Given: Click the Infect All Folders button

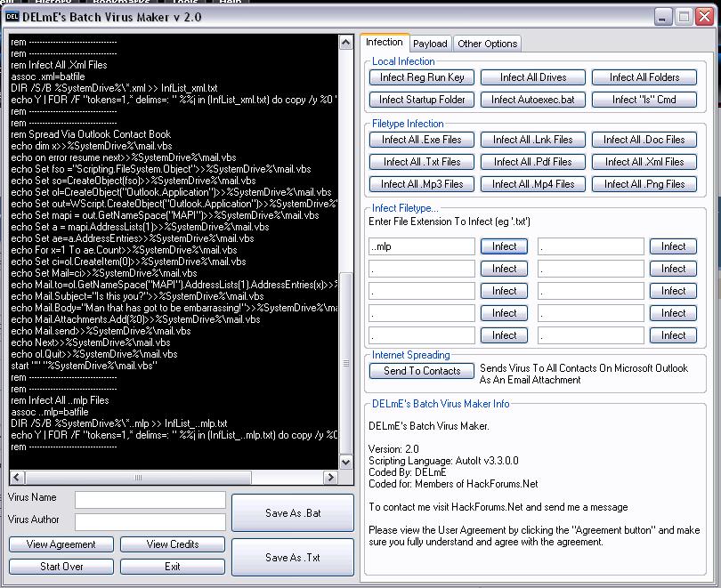Looking at the screenshot, I should pyautogui.click(x=644, y=77).
